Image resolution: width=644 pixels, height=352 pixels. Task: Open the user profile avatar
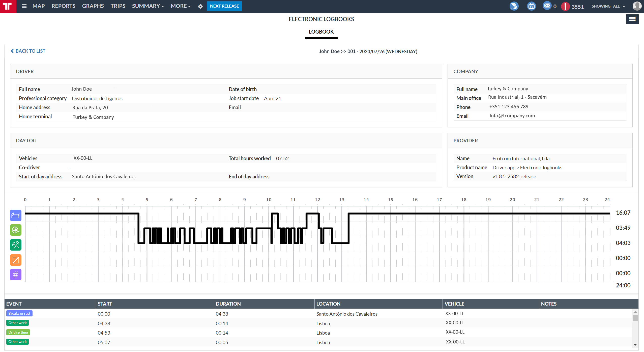pyautogui.click(x=637, y=6)
